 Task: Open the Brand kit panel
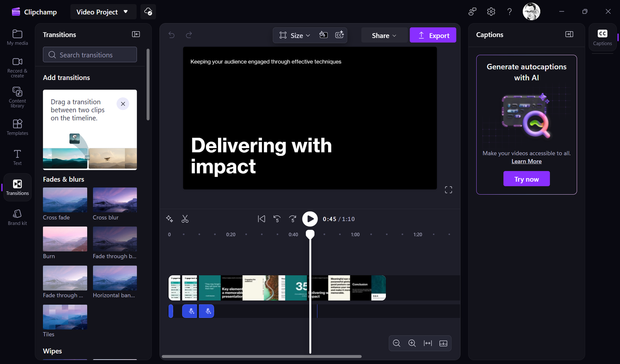click(x=17, y=217)
